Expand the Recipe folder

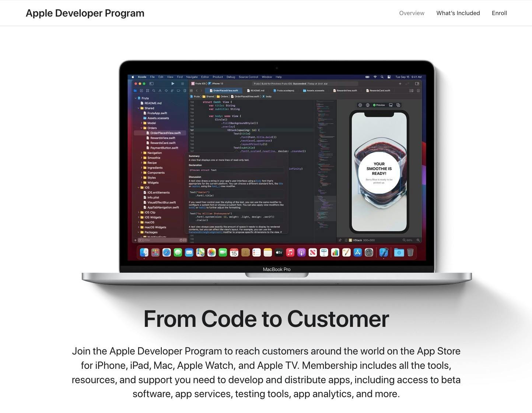click(141, 163)
